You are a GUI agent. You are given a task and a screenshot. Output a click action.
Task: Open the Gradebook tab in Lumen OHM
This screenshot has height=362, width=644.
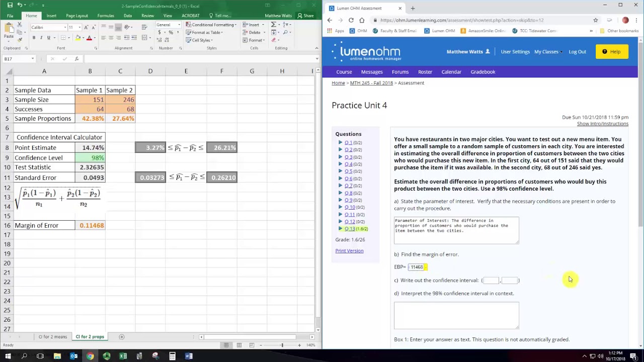click(x=483, y=72)
